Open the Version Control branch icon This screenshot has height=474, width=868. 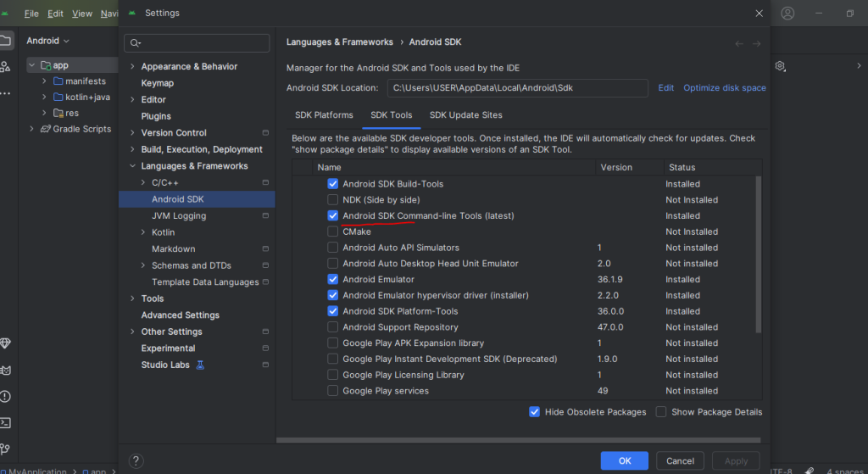point(5,449)
